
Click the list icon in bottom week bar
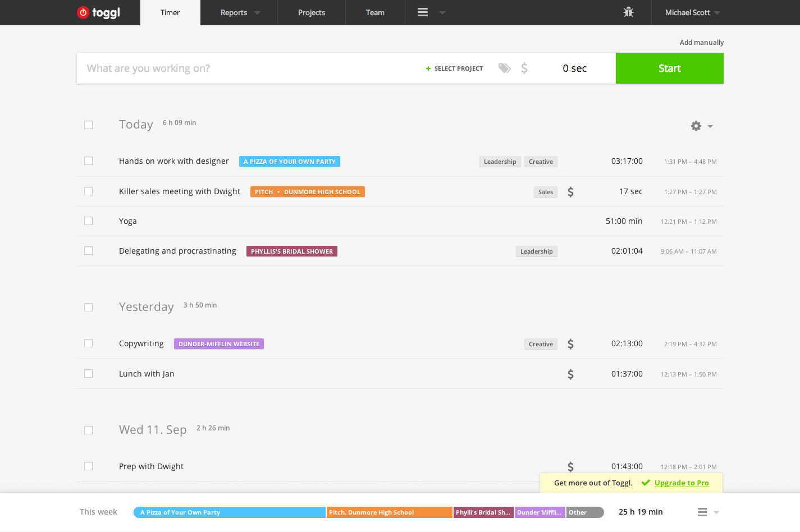click(x=702, y=512)
